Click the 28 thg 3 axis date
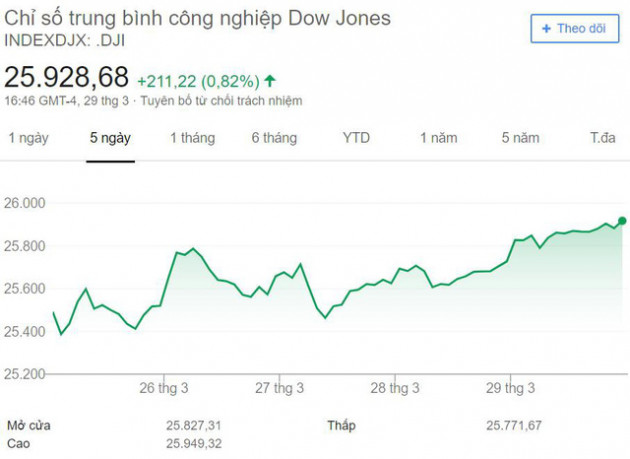Screen dimensions: 630x459 tap(394, 388)
